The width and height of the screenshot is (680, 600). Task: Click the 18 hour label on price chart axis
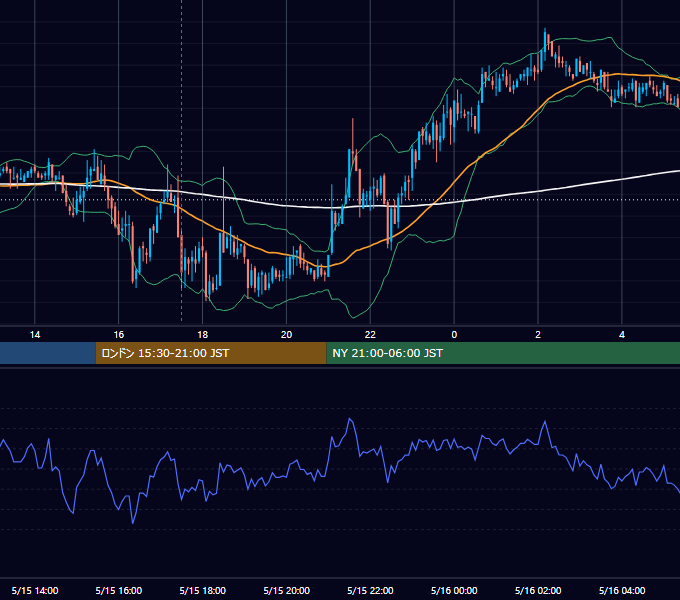click(x=203, y=335)
